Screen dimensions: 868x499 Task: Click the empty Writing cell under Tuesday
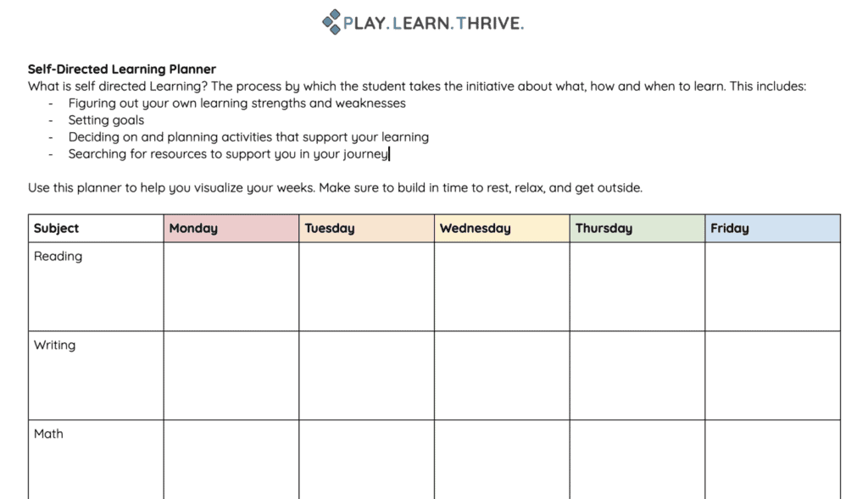(x=366, y=376)
